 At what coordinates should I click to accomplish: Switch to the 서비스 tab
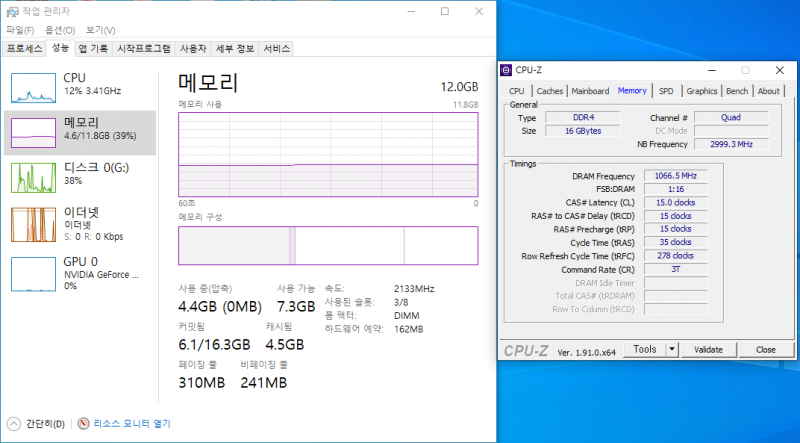pos(277,49)
